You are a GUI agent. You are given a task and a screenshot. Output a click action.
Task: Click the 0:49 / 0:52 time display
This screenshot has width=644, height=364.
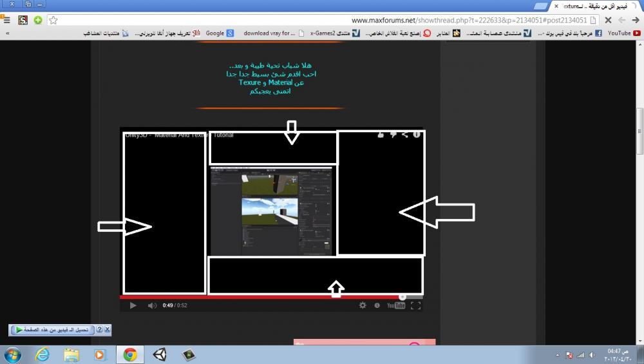175,305
